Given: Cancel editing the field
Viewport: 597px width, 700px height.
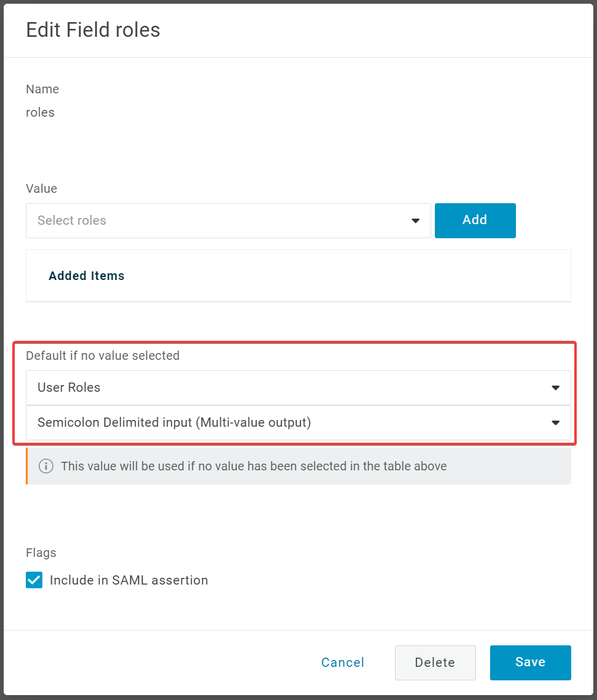Looking at the screenshot, I should (343, 663).
